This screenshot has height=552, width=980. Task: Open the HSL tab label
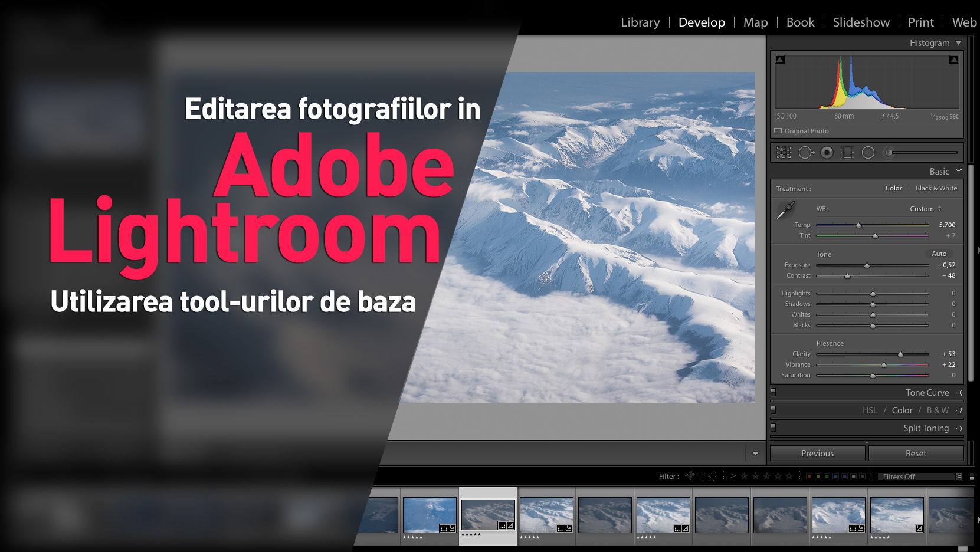click(870, 410)
